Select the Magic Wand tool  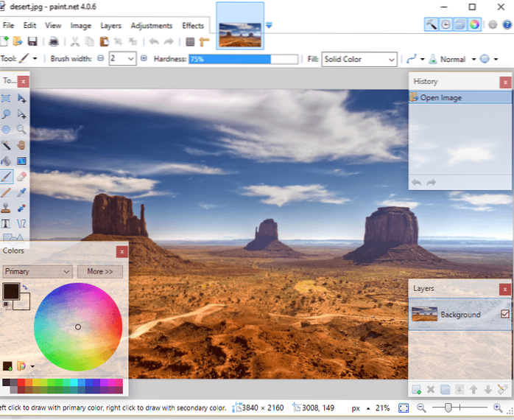6,145
